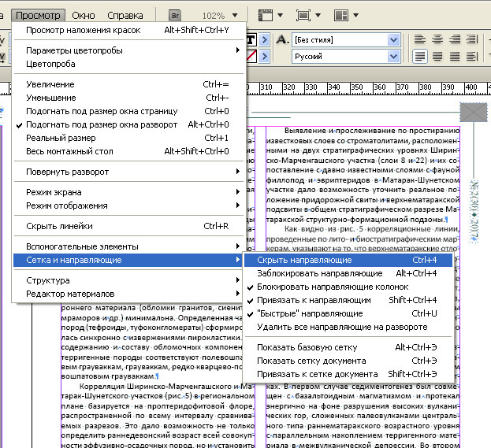
Task: Align paragraph towards spine
Action: (471, 39)
